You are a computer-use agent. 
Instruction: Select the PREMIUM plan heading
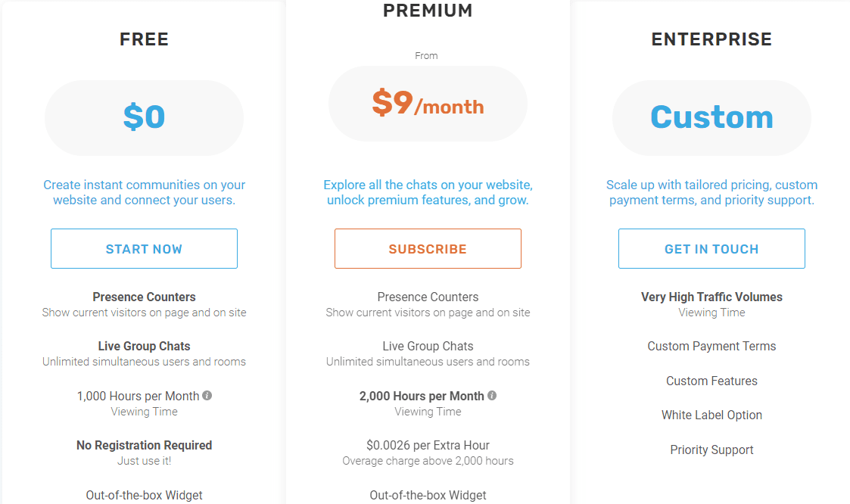click(x=428, y=11)
